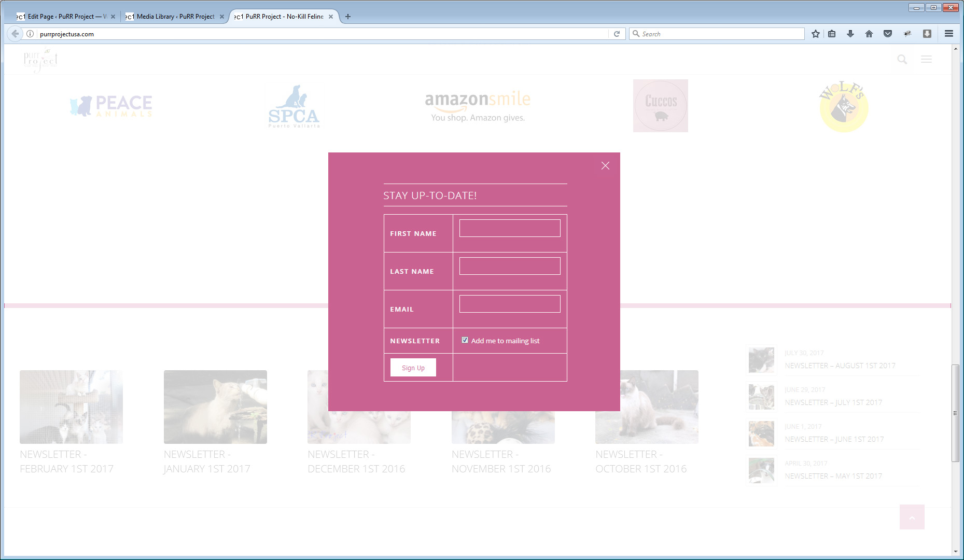Screen dimensions: 964x560
Task: Click the Email input field
Action: click(x=510, y=304)
